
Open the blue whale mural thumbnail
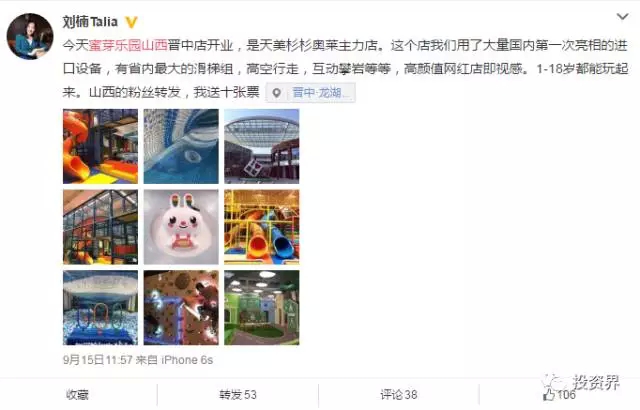[x=181, y=146]
